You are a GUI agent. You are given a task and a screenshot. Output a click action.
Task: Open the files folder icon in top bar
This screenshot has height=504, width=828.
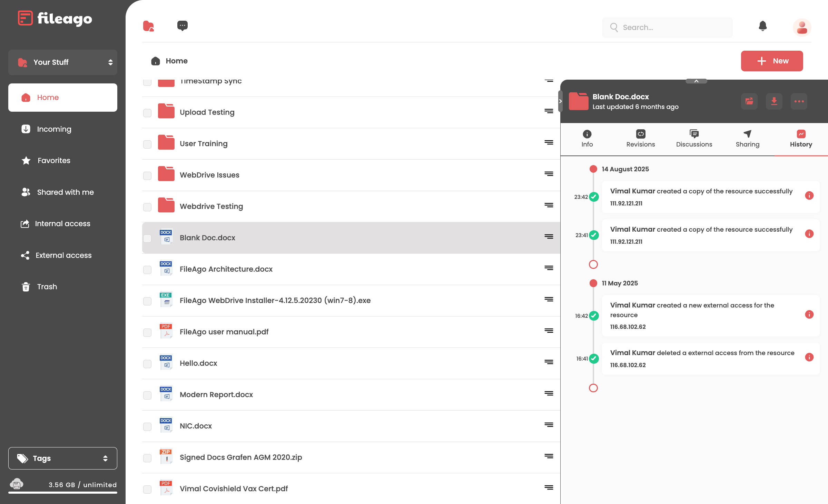[x=148, y=26]
